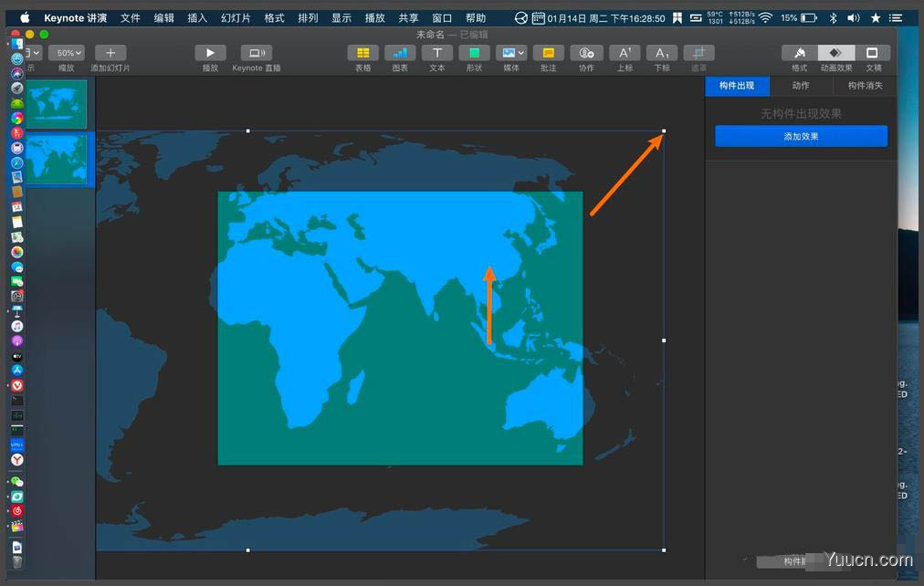Open Finder from the Dock

17,44
